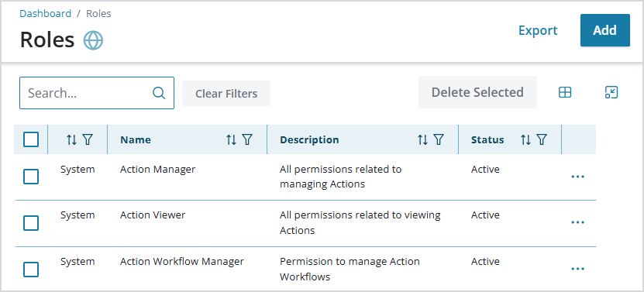This screenshot has height=292, width=644.
Task: Click the Name column header label
Action: tap(136, 139)
